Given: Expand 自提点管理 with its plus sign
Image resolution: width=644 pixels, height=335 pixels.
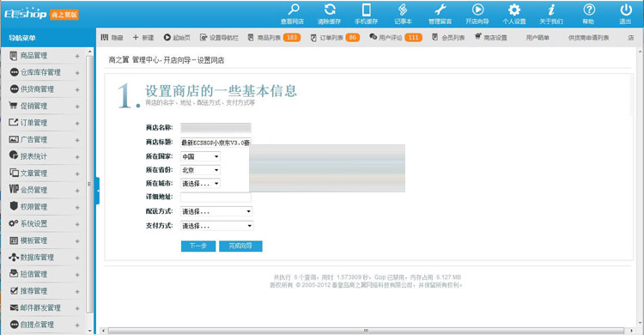Looking at the screenshot, I should pyautogui.click(x=77, y=326).
